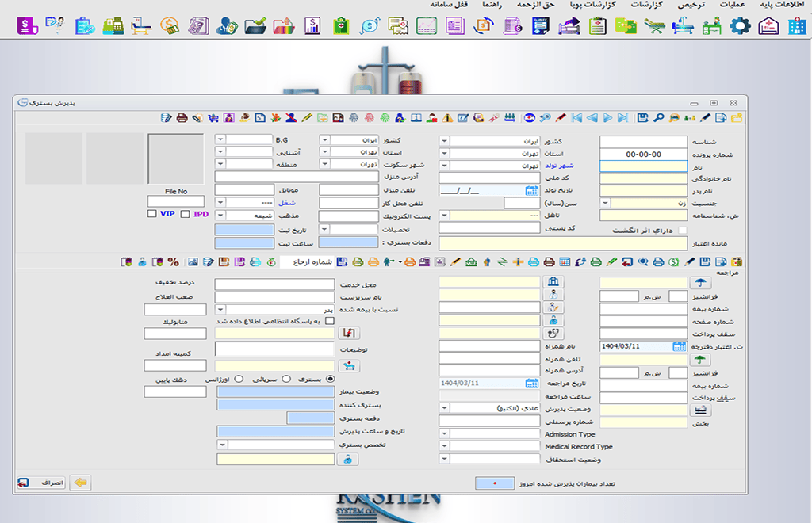
Task: Open the شهر تولد dropdown
Action: (x=444, y=166)
